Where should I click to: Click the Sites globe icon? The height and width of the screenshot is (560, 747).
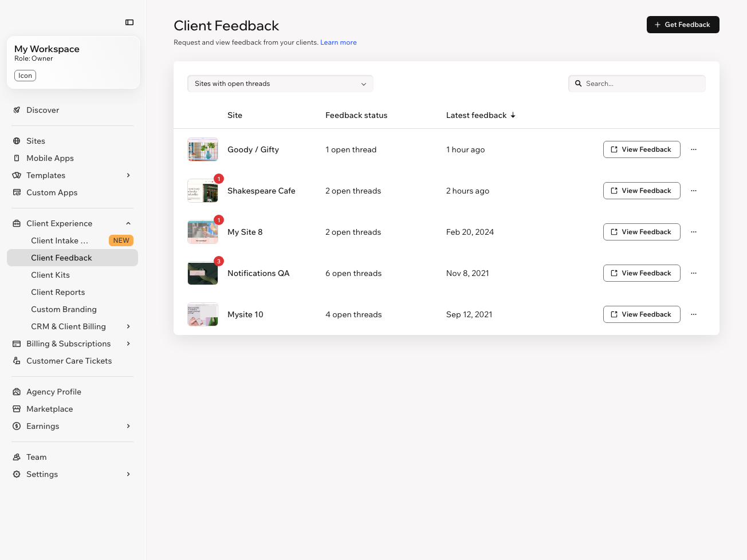(x=17, y=141)
